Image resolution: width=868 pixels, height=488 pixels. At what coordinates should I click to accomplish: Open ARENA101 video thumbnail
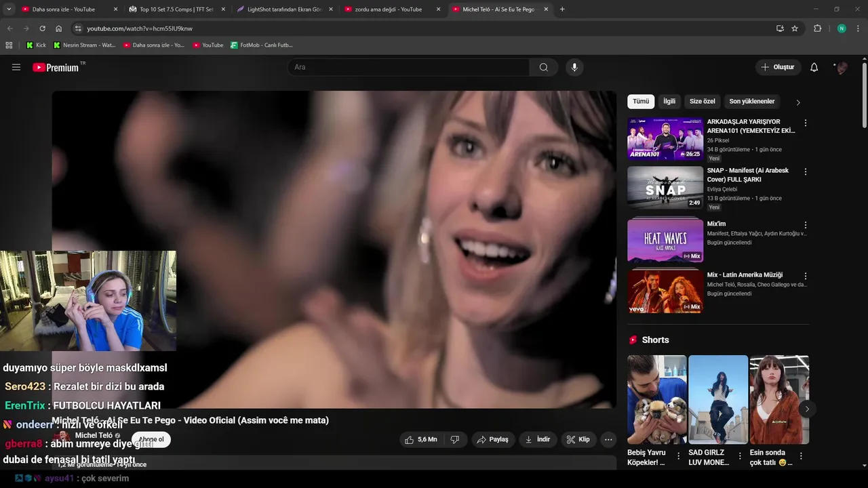[x=665, y=139]
